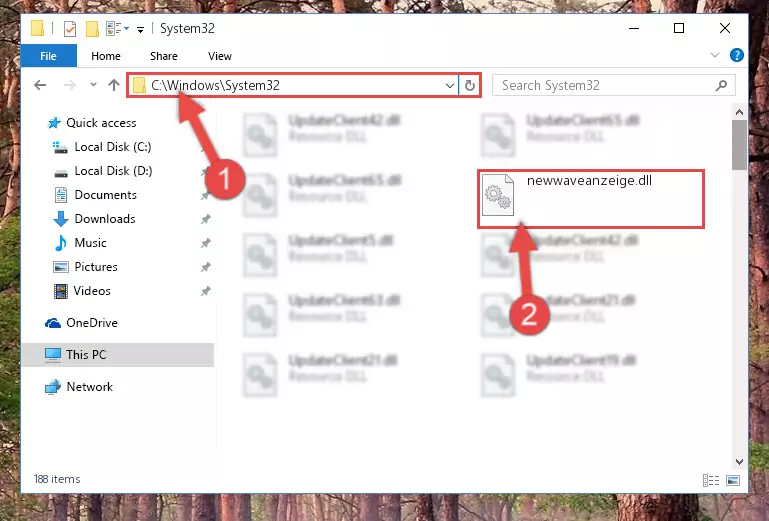Switch to the Home ribbon tab
This screenshot has height=521, width=769.
(x=105, y=56)
